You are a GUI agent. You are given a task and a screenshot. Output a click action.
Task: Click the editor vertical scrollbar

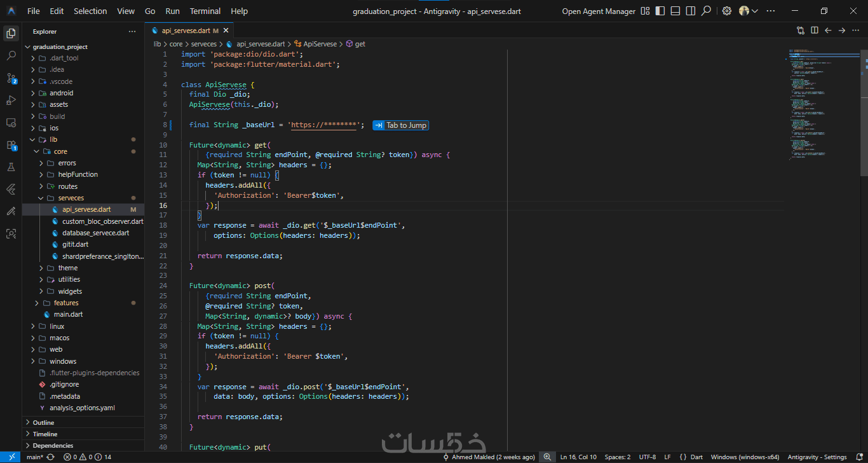coord(864,113)
